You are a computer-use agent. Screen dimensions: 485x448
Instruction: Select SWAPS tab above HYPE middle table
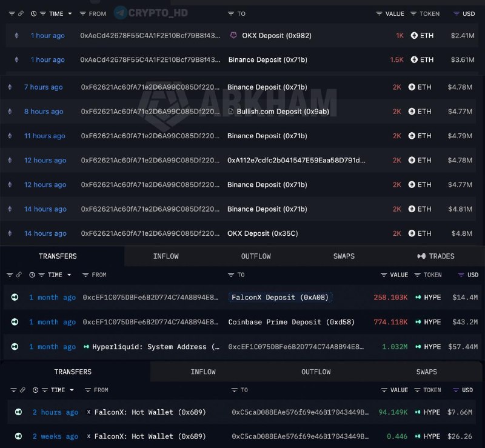click(344, 256)
